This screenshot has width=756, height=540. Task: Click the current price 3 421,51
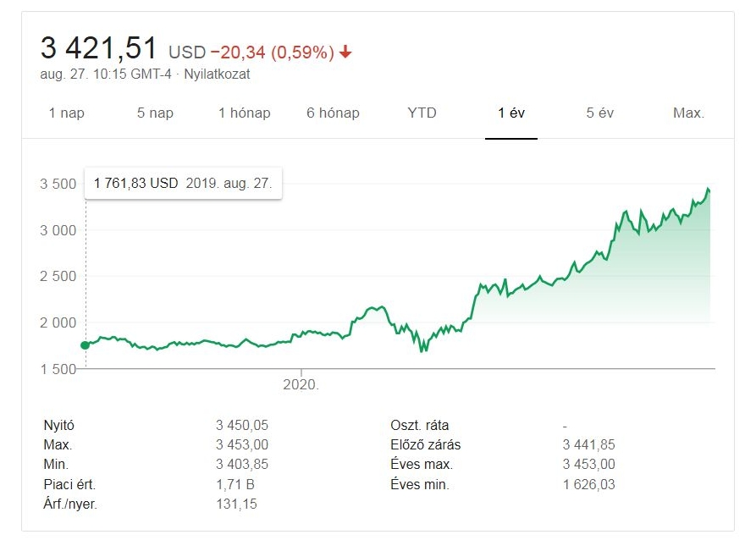(99, 49)
